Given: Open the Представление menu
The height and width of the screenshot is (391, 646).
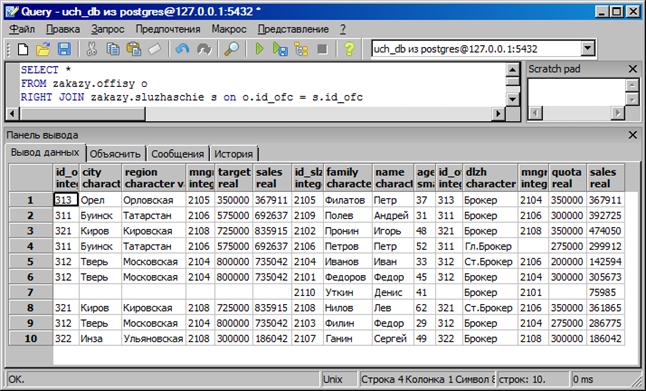Looking at the screenshot, I should (293, 29).
